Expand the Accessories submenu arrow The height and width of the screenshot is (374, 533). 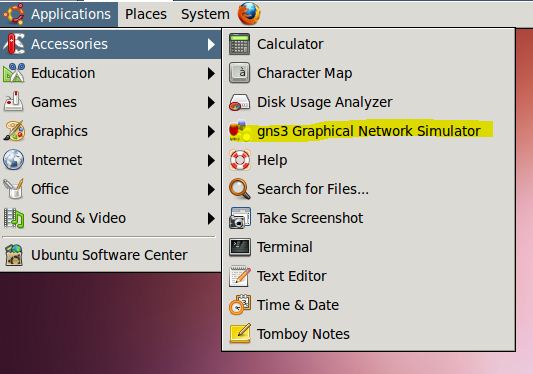pos(211,44)
